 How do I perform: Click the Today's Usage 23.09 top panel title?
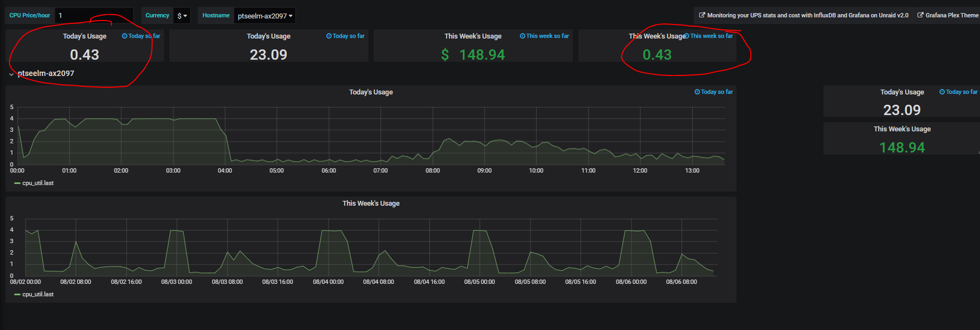tap(268, 36)
